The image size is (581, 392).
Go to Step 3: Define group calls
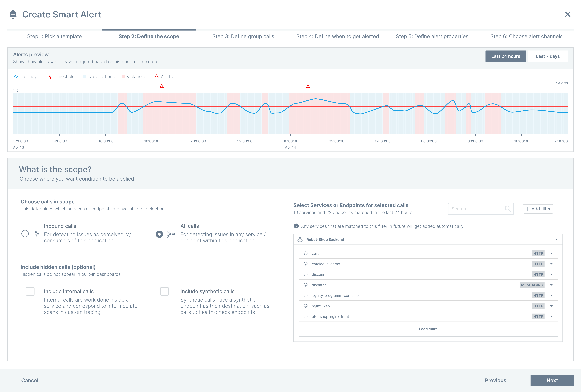[x=243, y=36]
